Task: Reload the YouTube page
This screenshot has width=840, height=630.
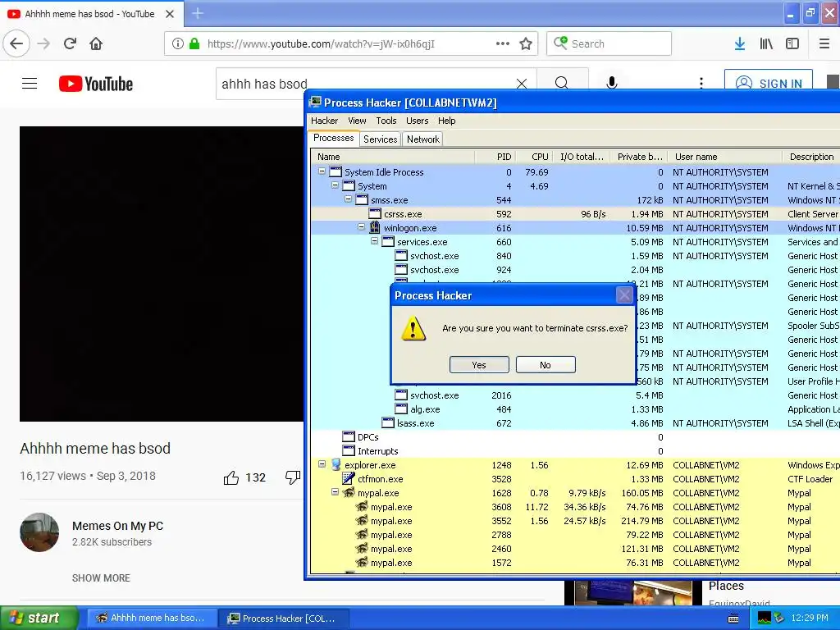Action: click(x=70, y=43)
